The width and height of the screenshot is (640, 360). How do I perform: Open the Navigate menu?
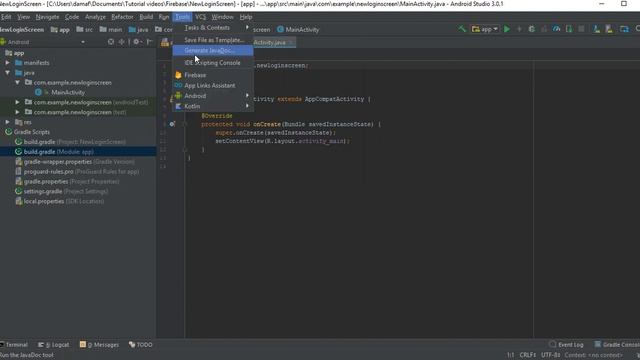point(47,17)
